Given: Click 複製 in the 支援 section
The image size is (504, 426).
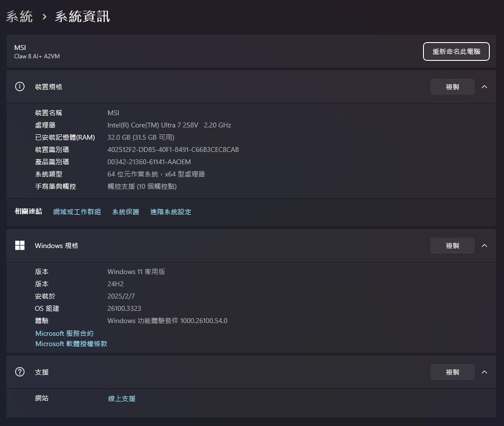Looking at the screenshot, I should pos(452,372).
